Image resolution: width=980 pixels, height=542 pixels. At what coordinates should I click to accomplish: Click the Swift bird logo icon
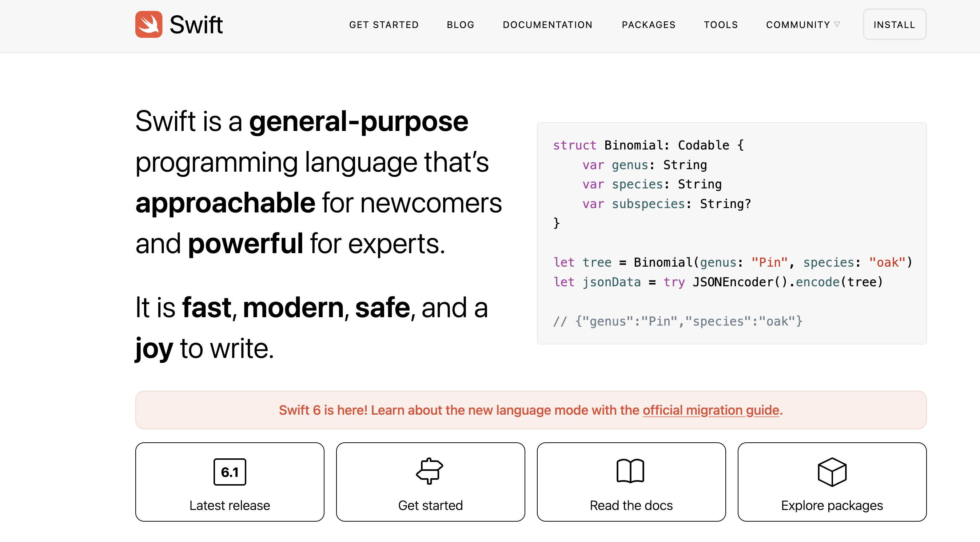(x=149, y=24)
